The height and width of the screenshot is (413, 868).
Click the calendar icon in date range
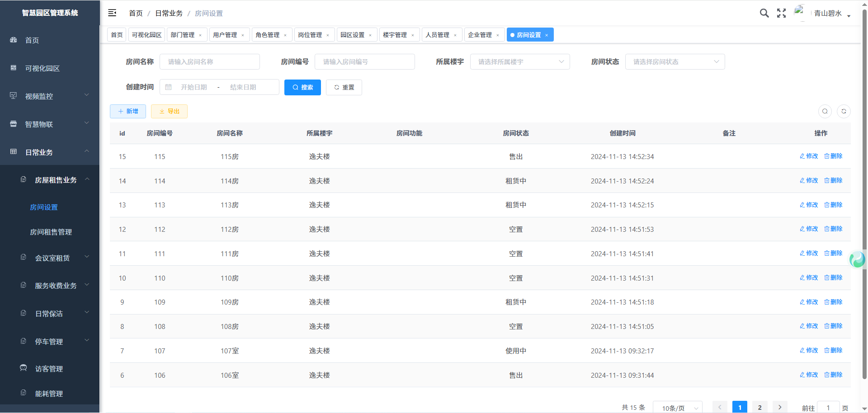click(x=169, y=87)
